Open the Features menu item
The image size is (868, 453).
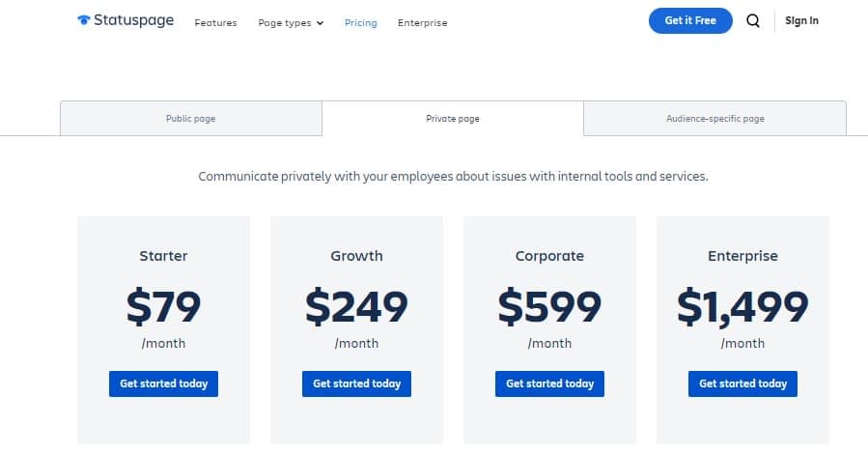[215, 23]
